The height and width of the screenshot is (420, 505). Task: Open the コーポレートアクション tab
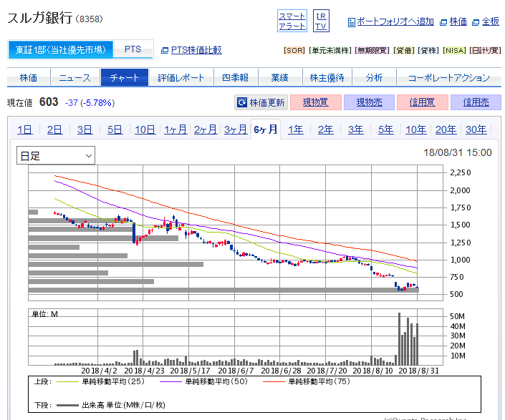click(448, 77)
